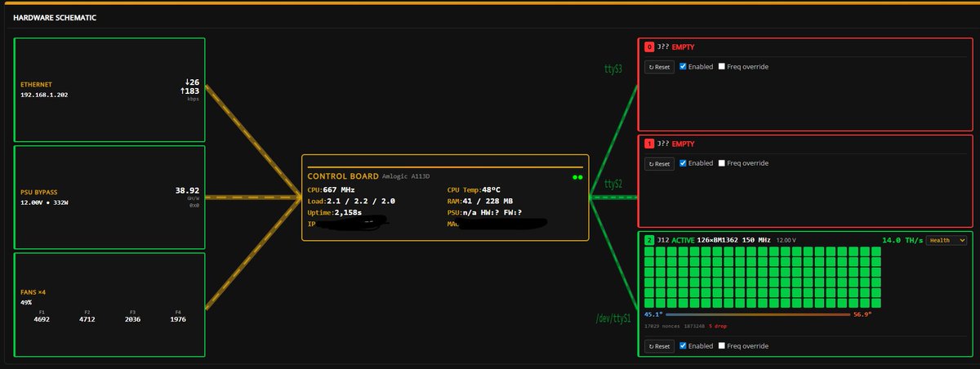Open the Health dropdown on J12 panel
Image resolution: width=980 pixels, height=369 pixels.
coord(946,240)
